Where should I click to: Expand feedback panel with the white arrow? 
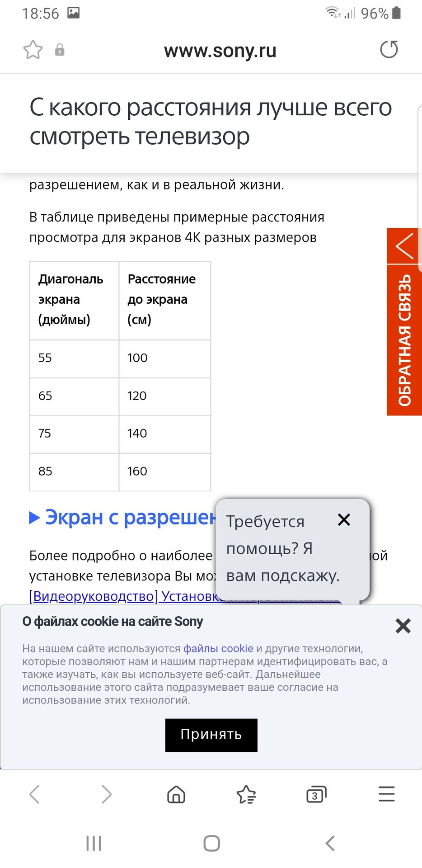click(404, 246)
